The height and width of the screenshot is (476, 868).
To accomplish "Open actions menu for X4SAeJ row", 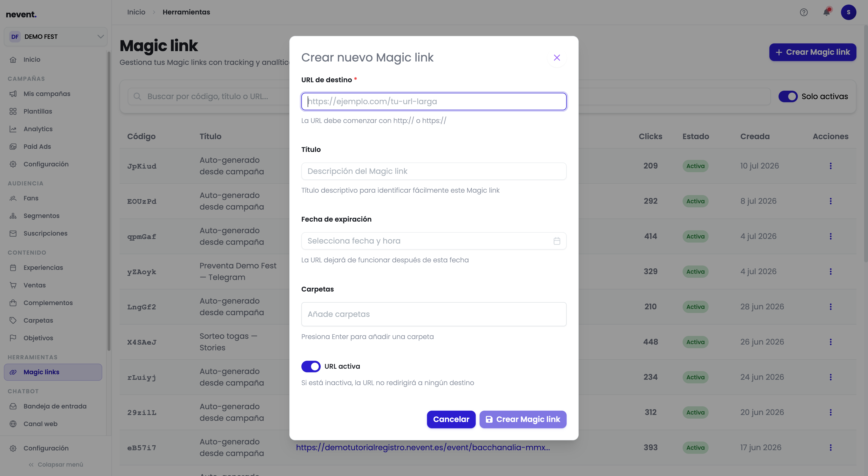I will pos(831,342).
